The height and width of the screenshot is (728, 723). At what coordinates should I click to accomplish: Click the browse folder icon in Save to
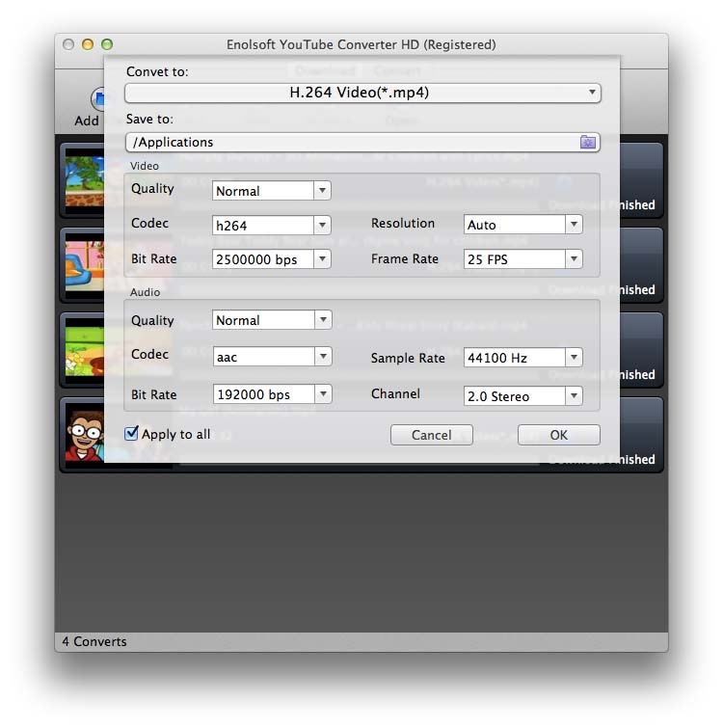tap(587, 142)
